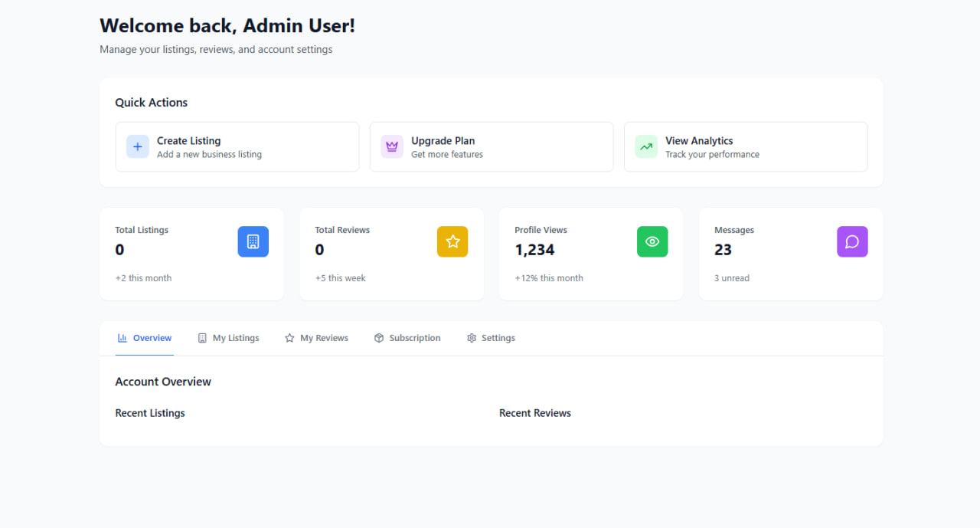The height and width of the screenshot is (528, 980).
Task: Open the Overview tab
Action: [x=145, y=338]
